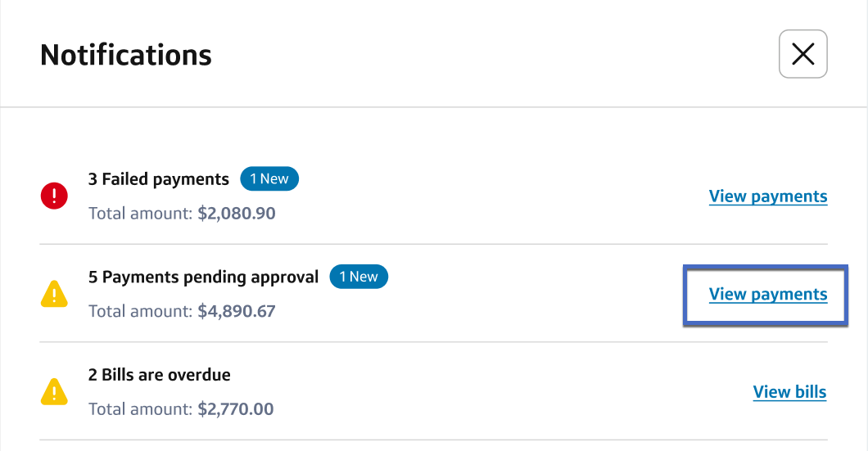Select the "2 Bills are overdue" heading

160,376
